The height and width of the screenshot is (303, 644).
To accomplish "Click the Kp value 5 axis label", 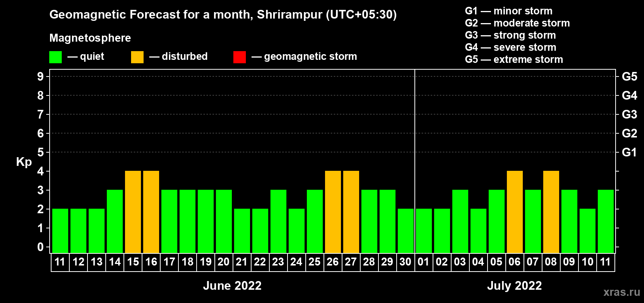I will [41, 152].
